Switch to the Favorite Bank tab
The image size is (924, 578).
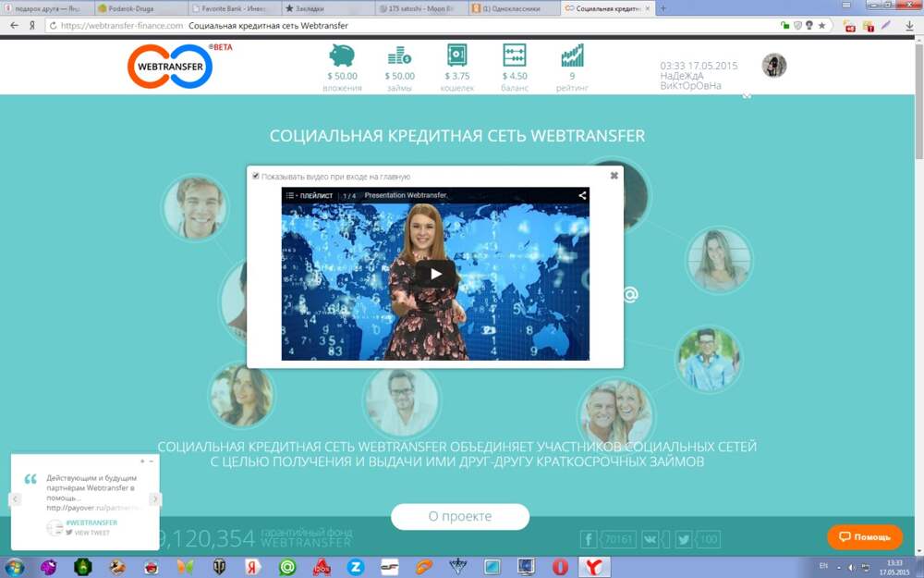[x=234, y=8]
